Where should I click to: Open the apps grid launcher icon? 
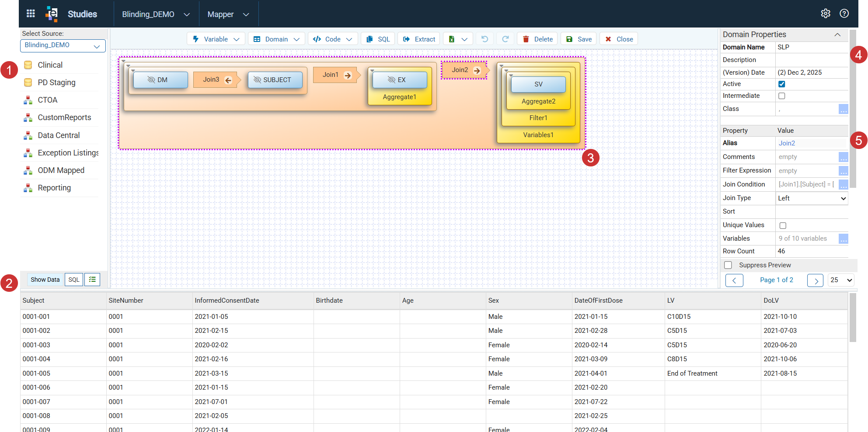31,14
